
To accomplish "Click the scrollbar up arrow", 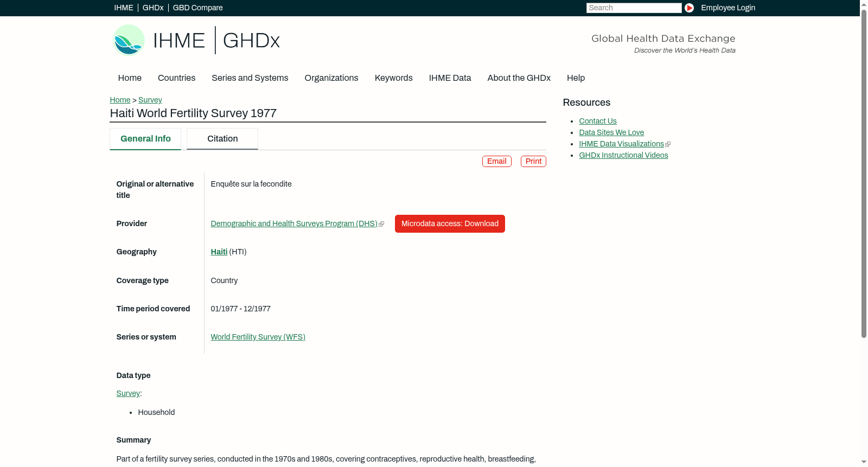I will pos(864,4).
